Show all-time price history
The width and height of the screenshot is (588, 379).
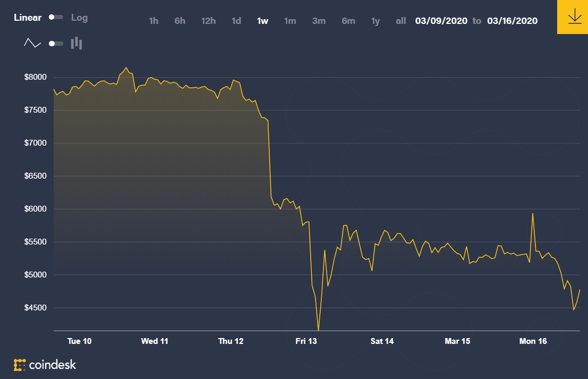tap(401, 21)
